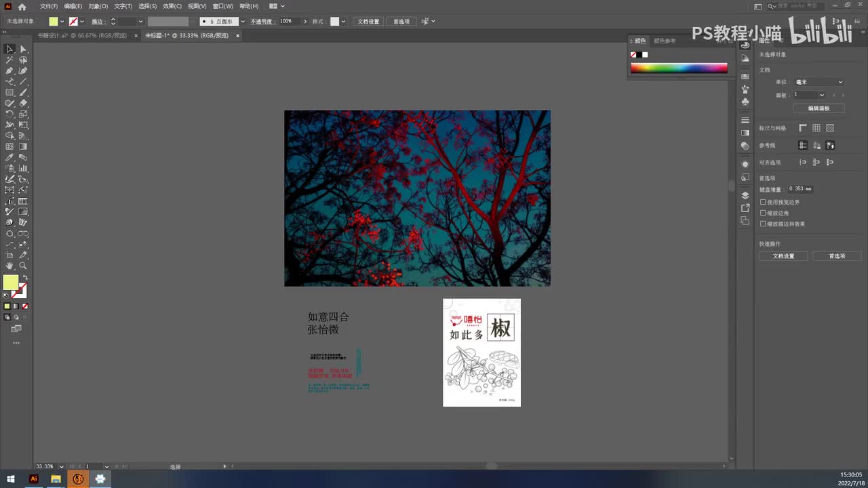Screen dimensions: 868x488
Task: Click 首选项 button in control bar
Action: click(x=401, y=21)
